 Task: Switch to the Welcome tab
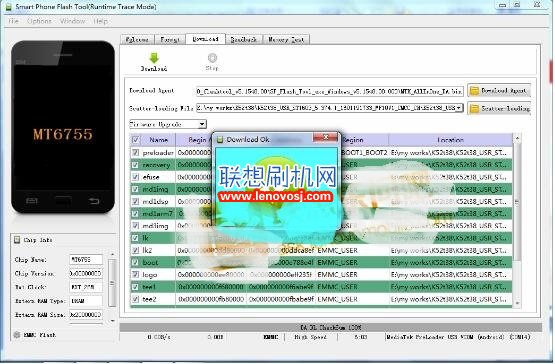click(137, 40)
